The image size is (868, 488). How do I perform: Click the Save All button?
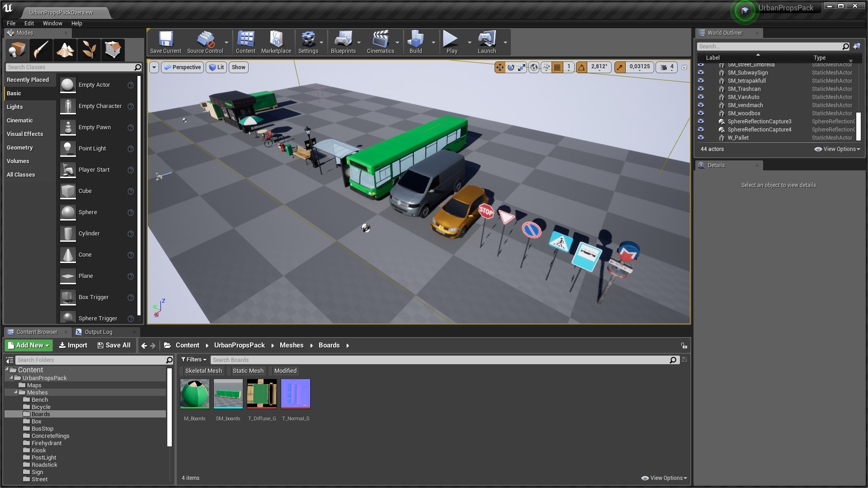(114, 345)
